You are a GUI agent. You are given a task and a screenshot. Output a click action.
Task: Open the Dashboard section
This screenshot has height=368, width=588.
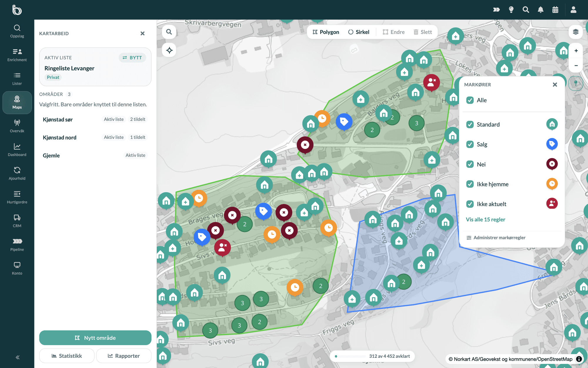click(17, 150)
